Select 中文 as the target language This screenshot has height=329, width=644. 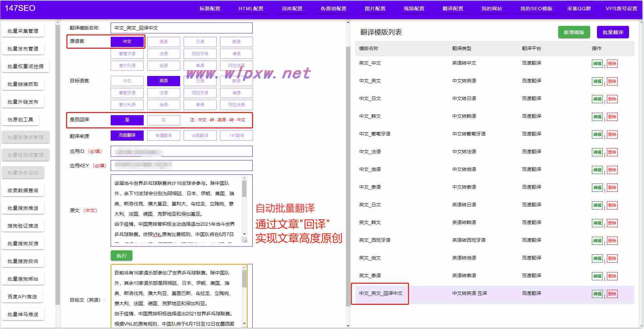pos(127,81)
